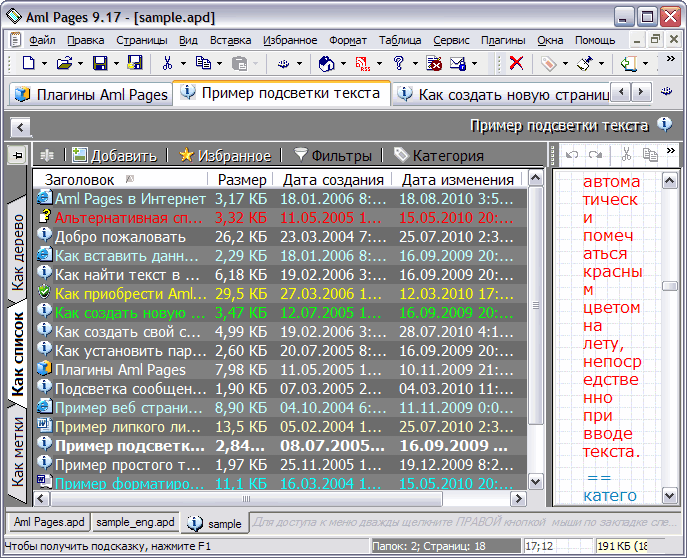The height and width of the screenshot is (558, 687).
Task: Click the vertical scrollbar thumb of the page list
Action: click(535, 305)
